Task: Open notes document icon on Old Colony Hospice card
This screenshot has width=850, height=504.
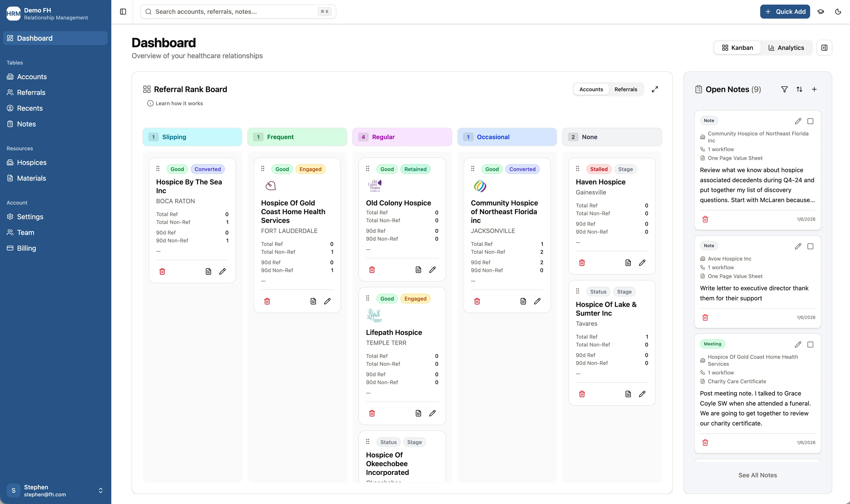Action: pyautogui.click(x=418, y=269)
